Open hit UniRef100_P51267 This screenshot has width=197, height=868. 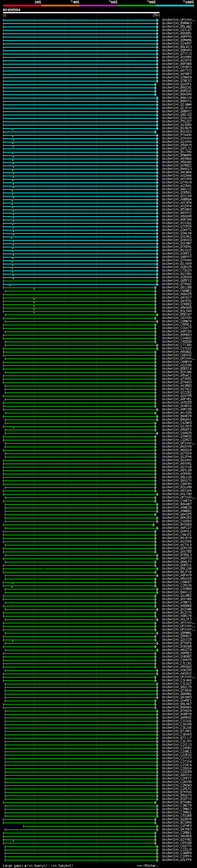pos(177,122)
